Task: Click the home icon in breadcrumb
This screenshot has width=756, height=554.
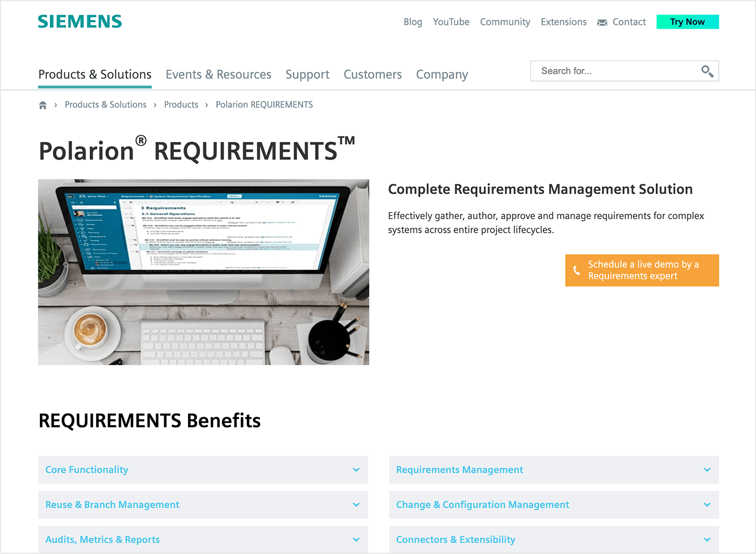Action: [x=43, y=105]
